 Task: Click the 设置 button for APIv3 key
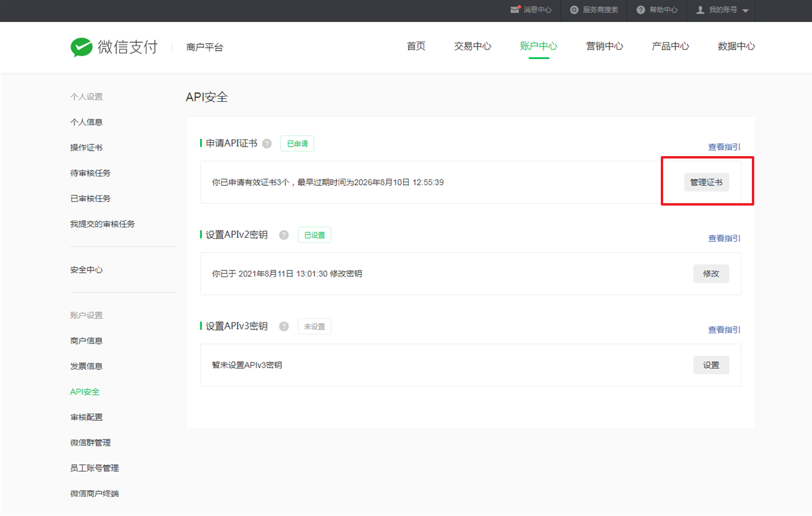click(x=711, y=365)
